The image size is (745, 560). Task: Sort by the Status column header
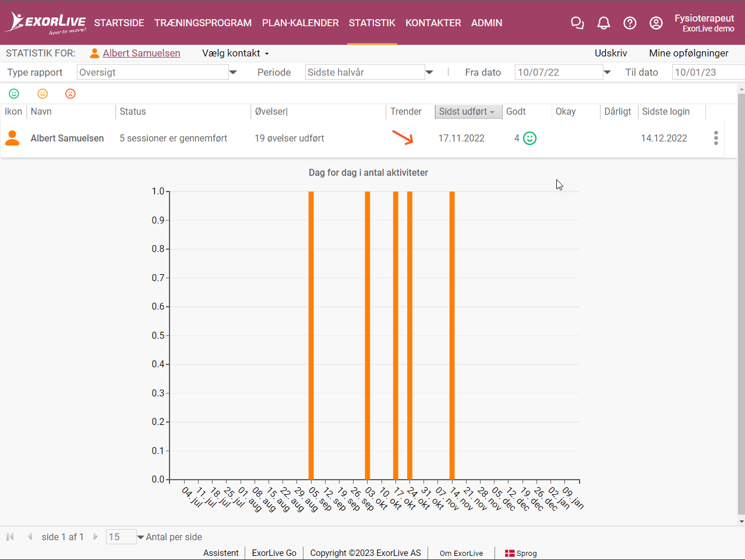[183, 111]
